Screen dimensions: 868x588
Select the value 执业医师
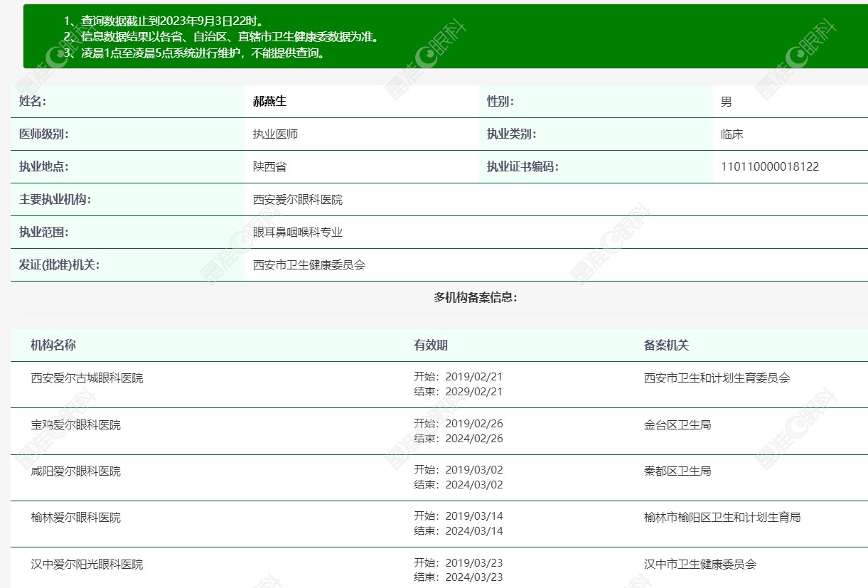[x=275, y=134]
